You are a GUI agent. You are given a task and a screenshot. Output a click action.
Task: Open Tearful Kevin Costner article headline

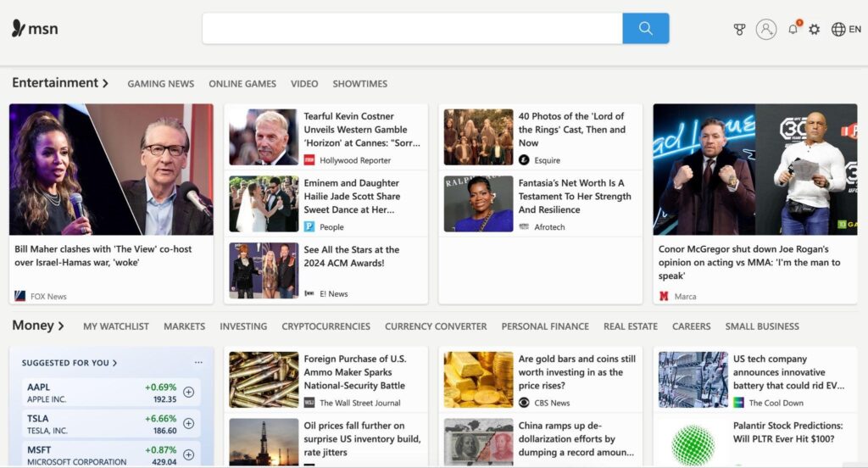pyautogui.click(x=362, y=129)
